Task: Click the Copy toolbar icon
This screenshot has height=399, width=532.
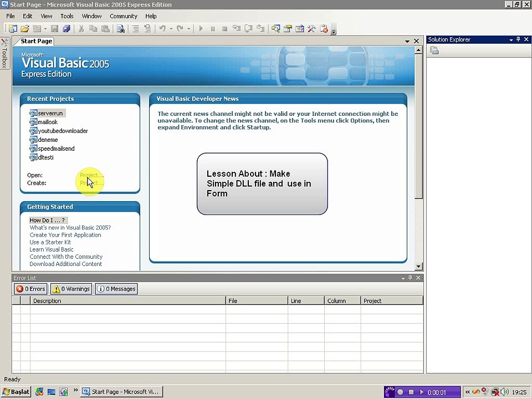Action: point(93,29)
